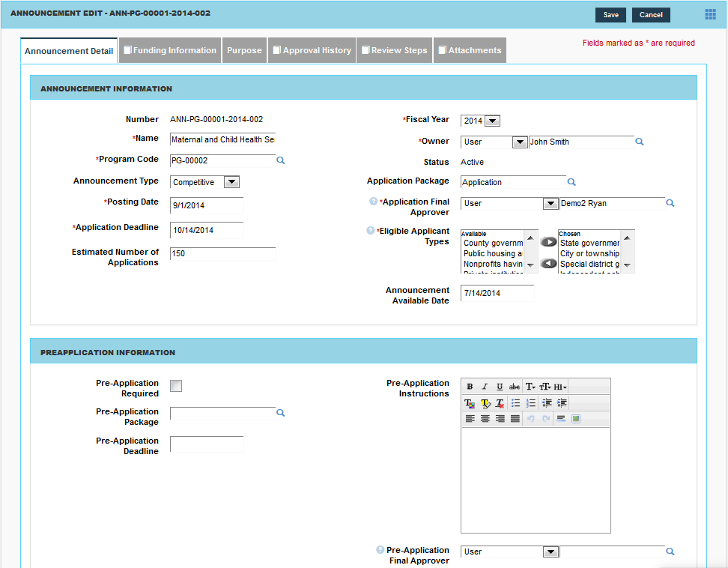This screenshot has height=568, width=728.
Task: Insert a bulleted list in editor
Action: [x=515, y=403]
